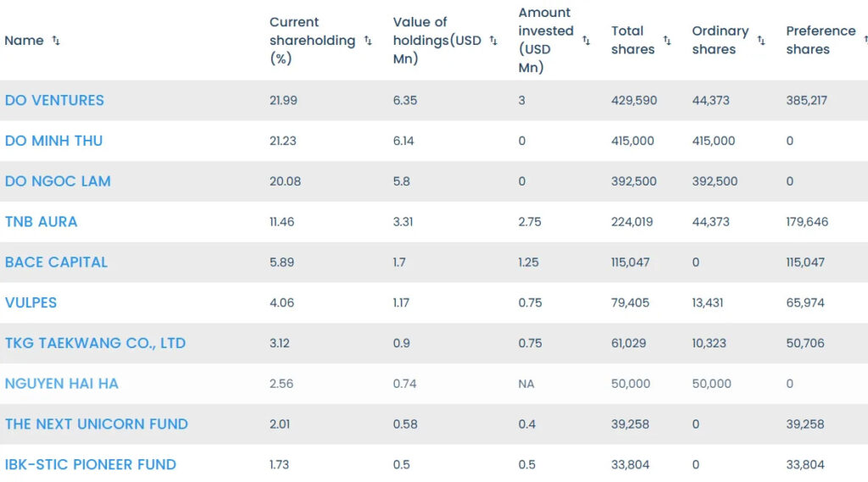Open DO NGOC LAM shareholder profile
This screenshot has height=482, width=868.
58,181
